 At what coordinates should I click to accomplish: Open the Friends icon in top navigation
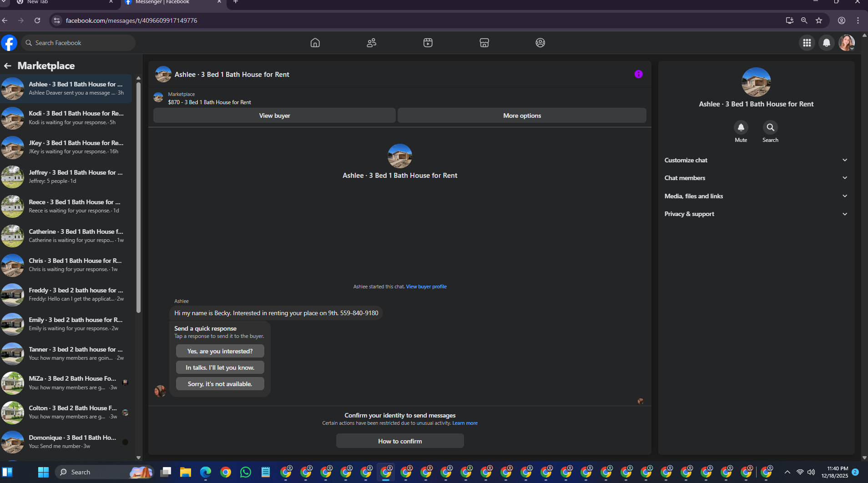point(371,43)
